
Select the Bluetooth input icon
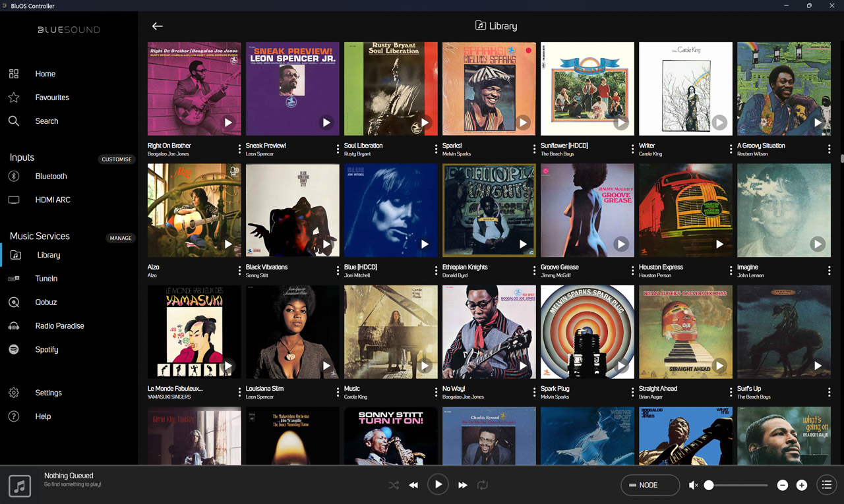click(x=14, y=177)
